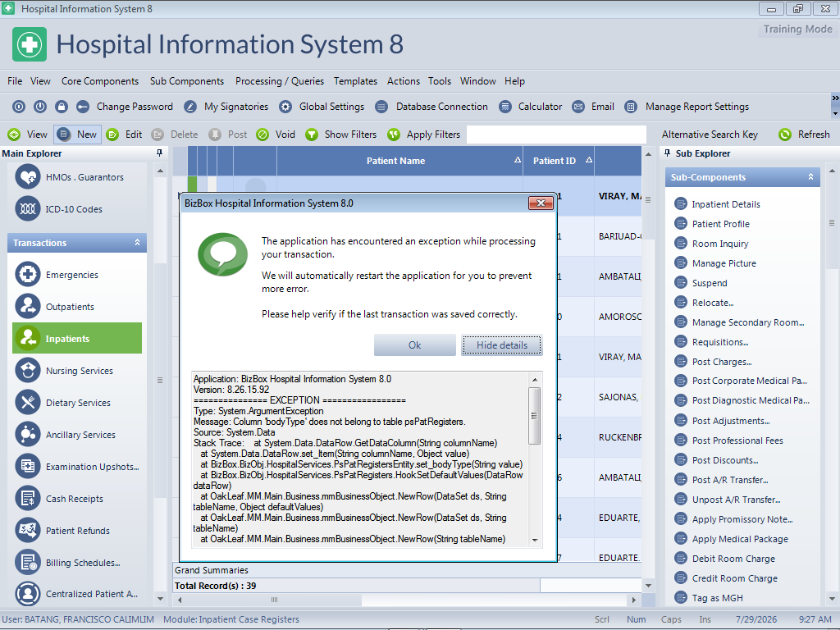Image resolution: width=840 pixels, height=630 pixels.
Task: Click the Manage Report Settings icon
Action: (x=631, y=107)
